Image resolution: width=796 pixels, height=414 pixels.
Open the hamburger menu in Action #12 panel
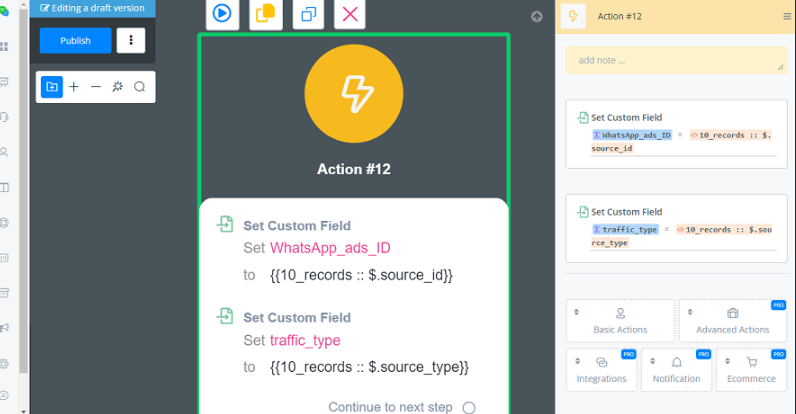coord(786,16)
